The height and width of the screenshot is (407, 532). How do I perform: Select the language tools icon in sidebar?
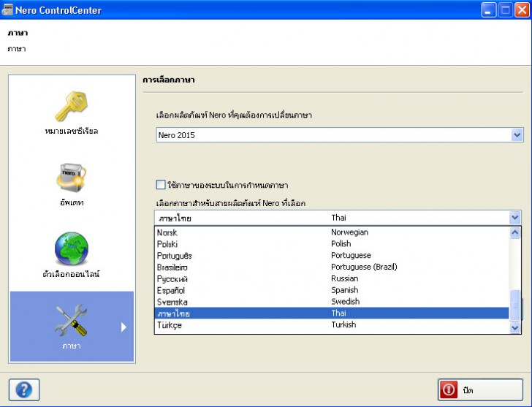72,327
